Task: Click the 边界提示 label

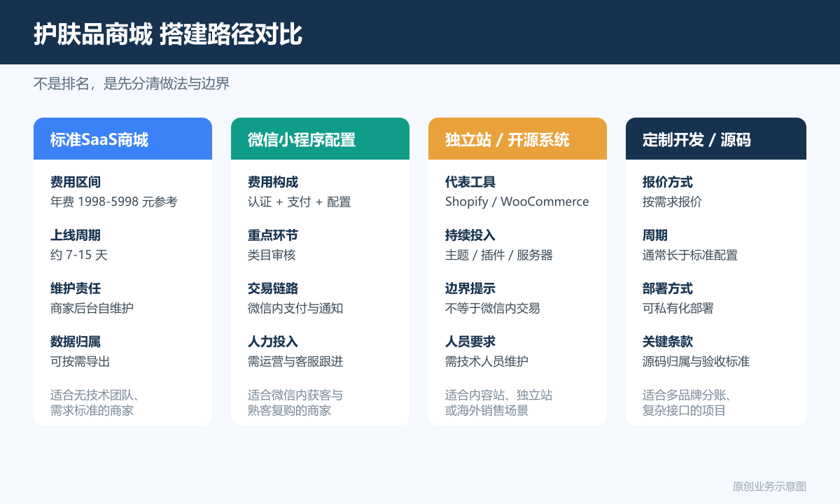Action: click(470, 288)
